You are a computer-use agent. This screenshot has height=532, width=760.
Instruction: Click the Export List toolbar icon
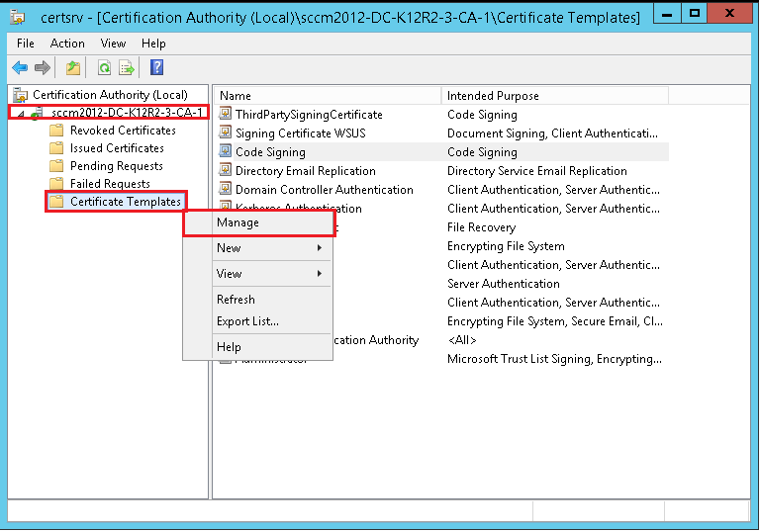tap(127, 67)
